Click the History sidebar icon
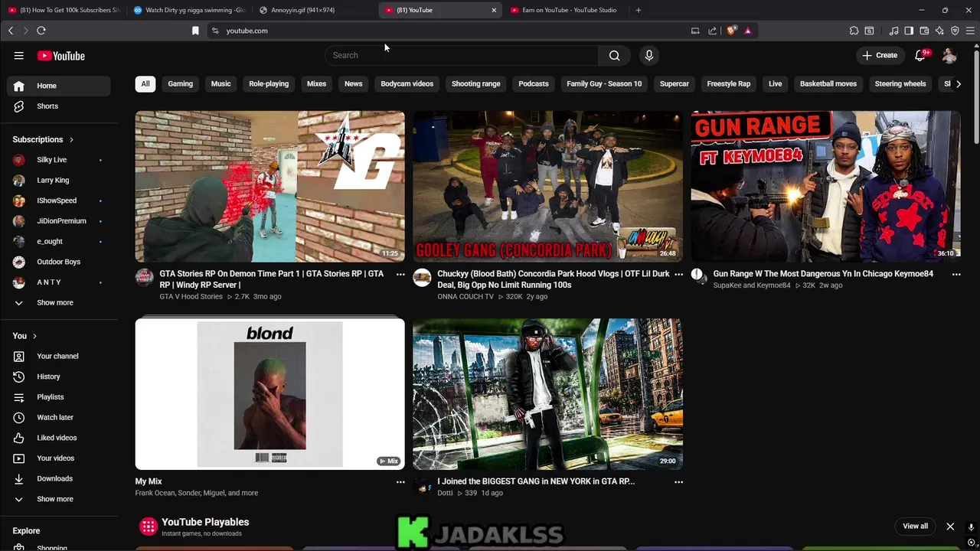The width and height of the screenshot is (980, 551). pyautogui.click(x=19, y=377)
